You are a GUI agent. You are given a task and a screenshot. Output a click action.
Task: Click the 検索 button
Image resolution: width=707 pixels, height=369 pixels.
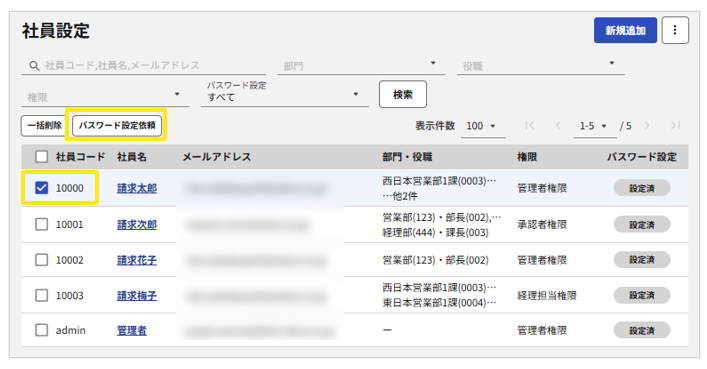(403, 94)
